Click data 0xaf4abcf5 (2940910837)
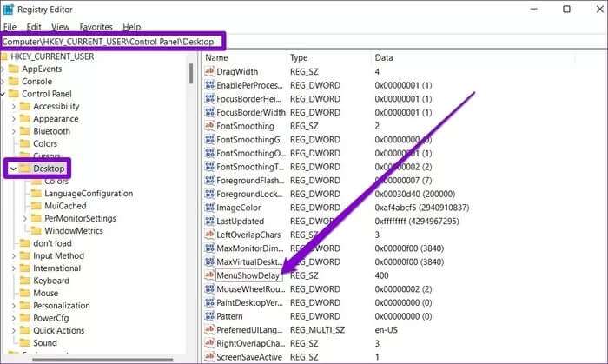The height and width of the screenshot is (364, 608). [422, 208]
